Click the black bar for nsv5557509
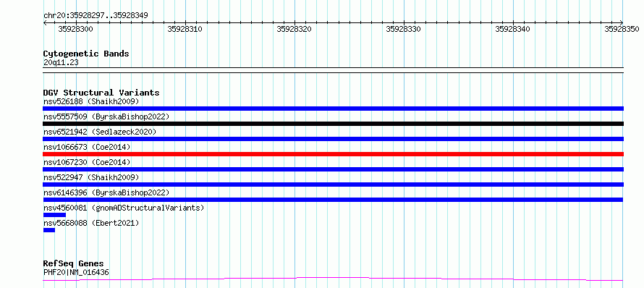Screen dimensions: 644x288 [x=333, y=124]
